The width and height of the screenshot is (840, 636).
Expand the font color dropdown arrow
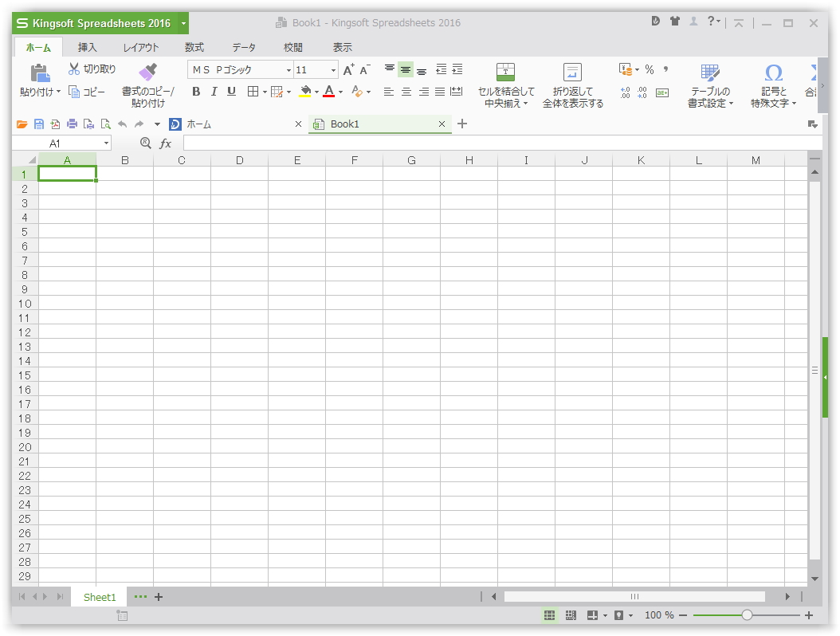340,92
